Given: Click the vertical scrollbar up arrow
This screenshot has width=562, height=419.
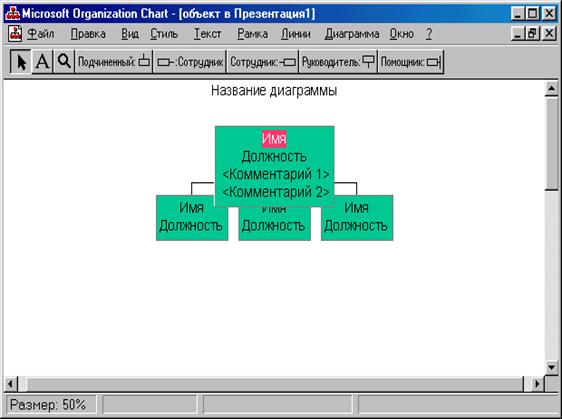Looking at the screenshot, I should (551, 89).
